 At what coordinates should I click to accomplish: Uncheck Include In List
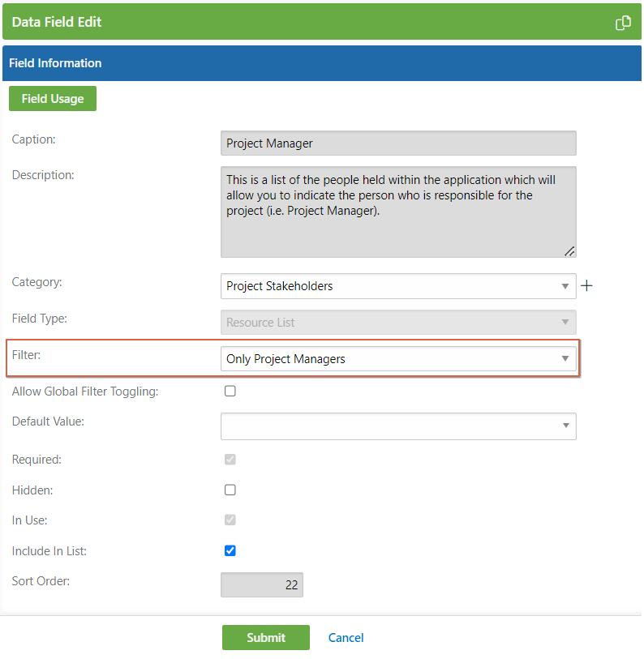[x=230, y=550]
